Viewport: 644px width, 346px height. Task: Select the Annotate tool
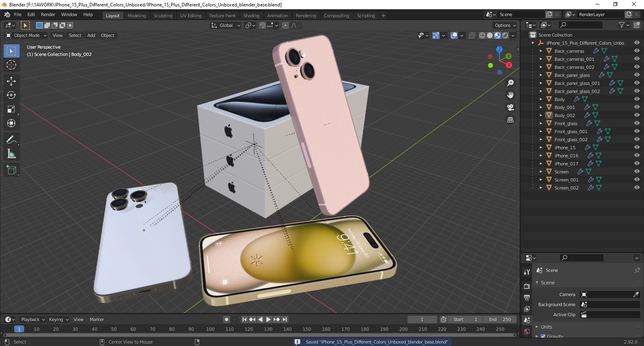[x=11, y=140]
